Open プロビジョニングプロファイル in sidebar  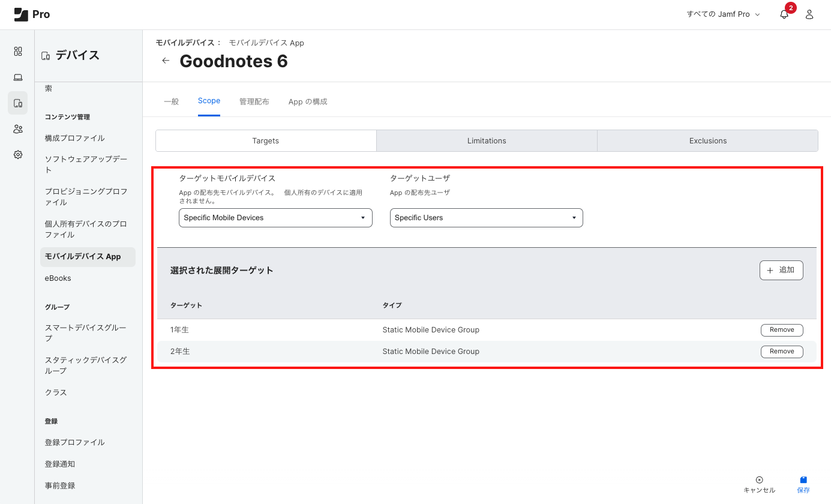click(86, 197)
